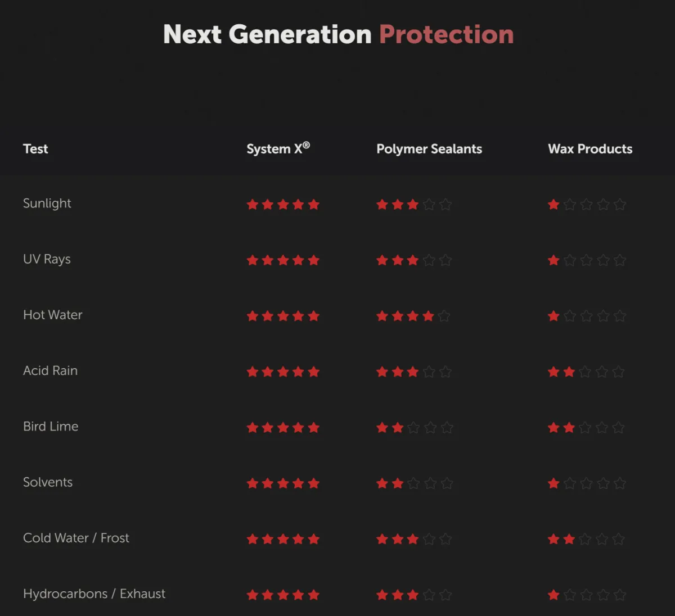Click Wax Products' first star for UV Rays
The height and width of the screenshot is (616, 675).
553,260
